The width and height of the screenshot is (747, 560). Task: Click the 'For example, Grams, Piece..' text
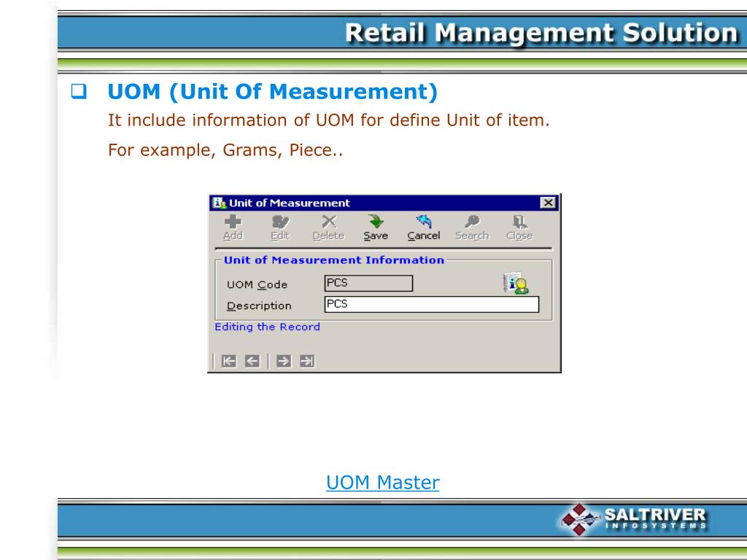[225, 150]
